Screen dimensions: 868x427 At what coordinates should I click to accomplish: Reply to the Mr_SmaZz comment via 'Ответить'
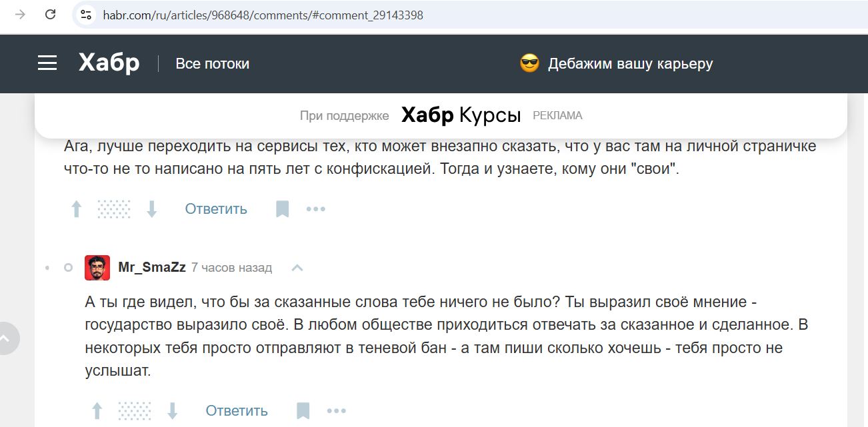[237, 410]
